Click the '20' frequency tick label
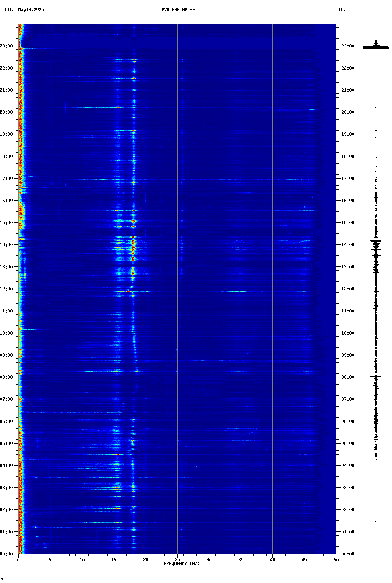This screenshot has height=583, width=392. (146, 560)
